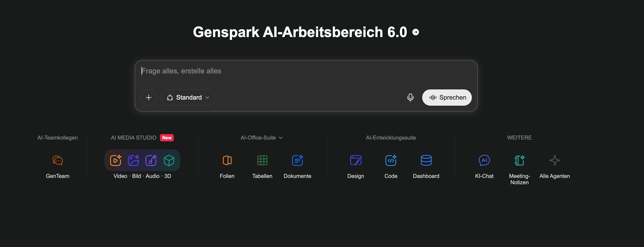The height and width of the screenshot is (247, 644).
Task: Click the AI-Entwicklungssuite heading
Action: pyautogui.click(x=391, y=138)
